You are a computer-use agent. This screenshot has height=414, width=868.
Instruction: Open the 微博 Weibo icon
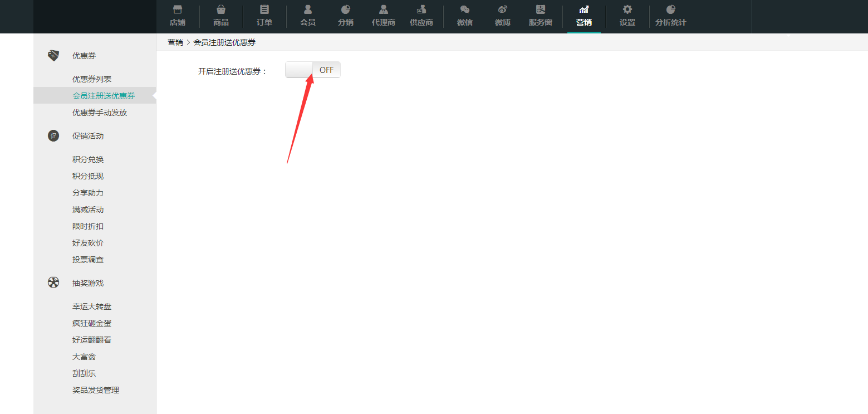pos(503,9)
